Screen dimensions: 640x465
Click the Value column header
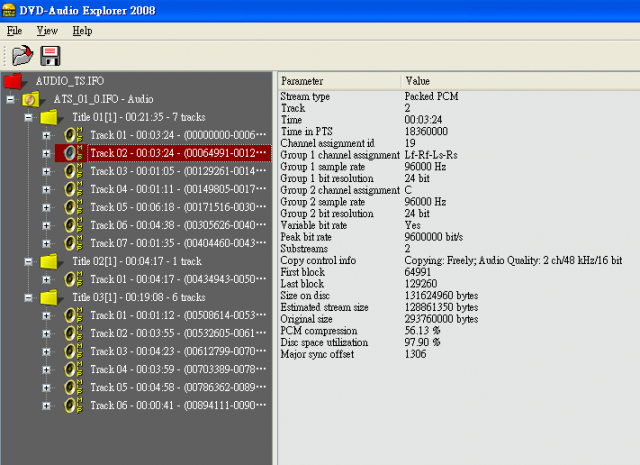coord(520,81)
